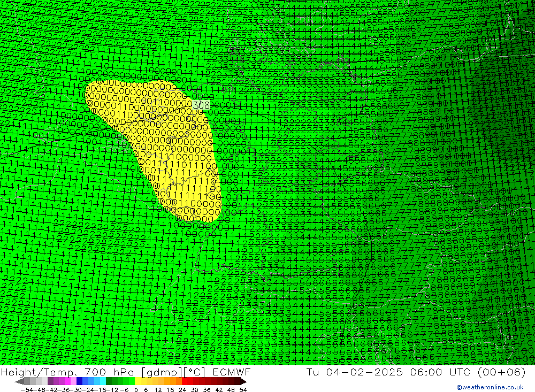The height and width of the screenshot is (392, 535).
Task: Click the yellow swatch above legend value 0
Action: [x=137, y=381]
